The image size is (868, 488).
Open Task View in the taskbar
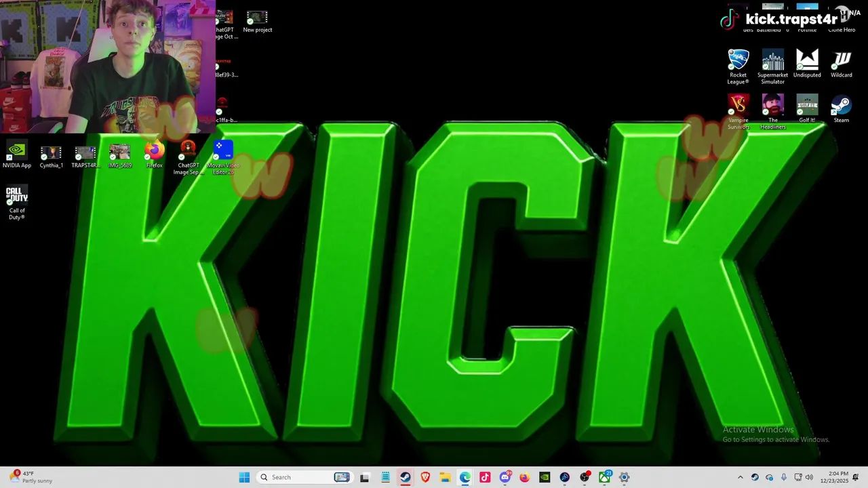(x=364, y=477)
